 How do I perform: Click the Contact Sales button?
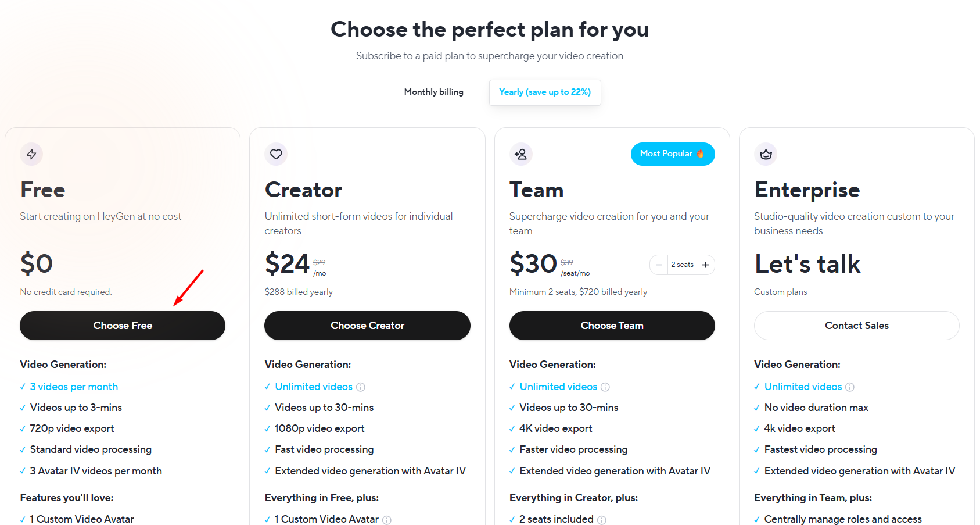coord(857,326)
